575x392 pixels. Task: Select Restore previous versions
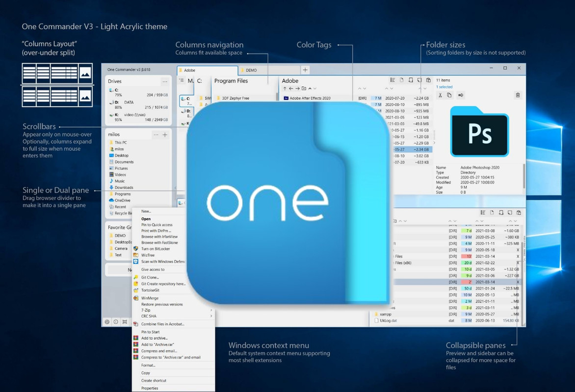click(x=162, y=304)
